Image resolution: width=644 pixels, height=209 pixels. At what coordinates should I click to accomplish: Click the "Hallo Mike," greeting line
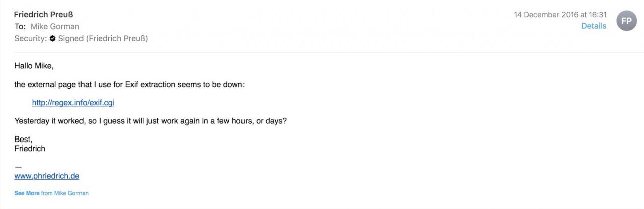point(34,66)
